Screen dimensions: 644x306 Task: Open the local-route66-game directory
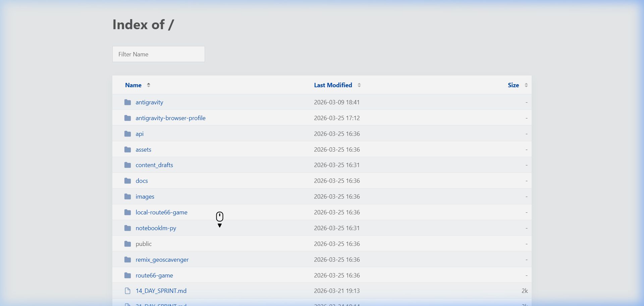click(161, 212)
